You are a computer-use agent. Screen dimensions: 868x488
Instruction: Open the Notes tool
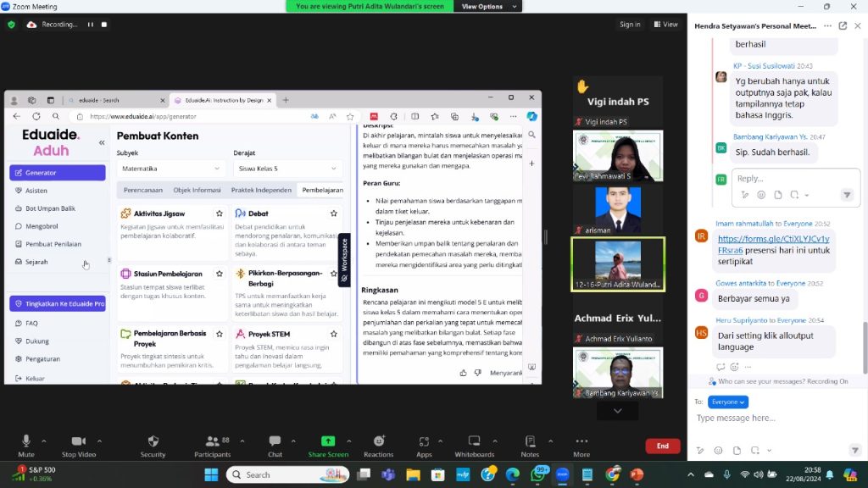530,441
